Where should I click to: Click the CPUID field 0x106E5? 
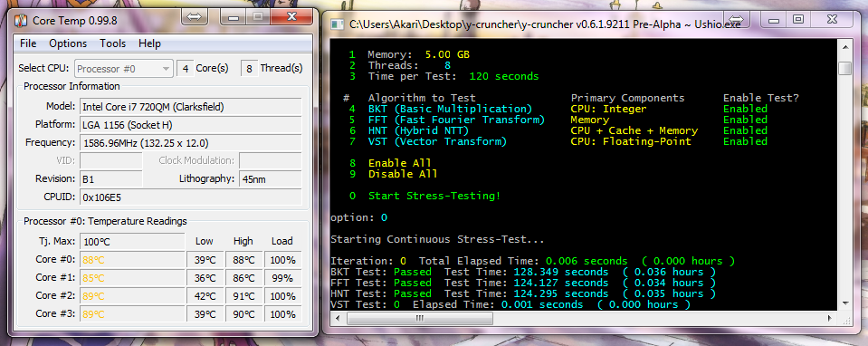[x=190, y=197]
